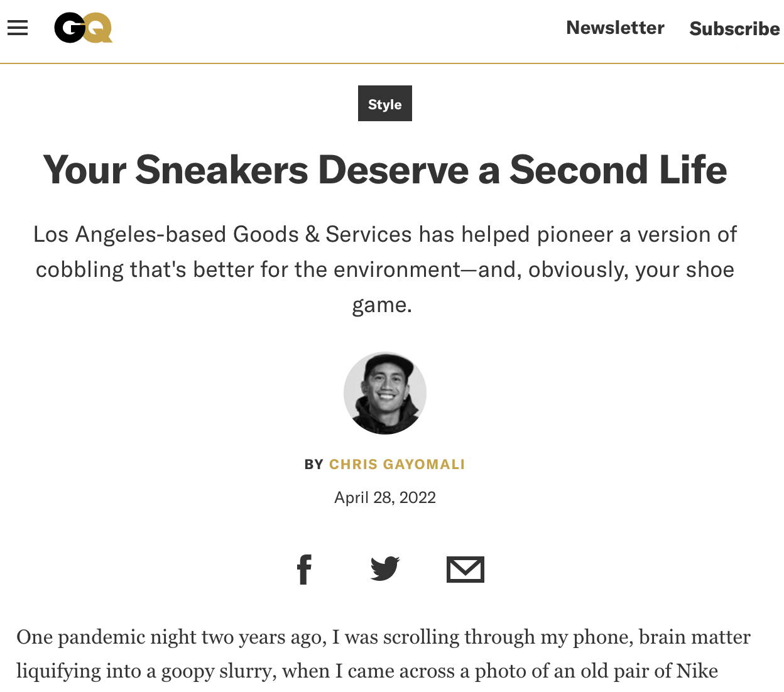The image size is (784, 692).
Task: Share the article on Twitter
Action: pos(384,569)
